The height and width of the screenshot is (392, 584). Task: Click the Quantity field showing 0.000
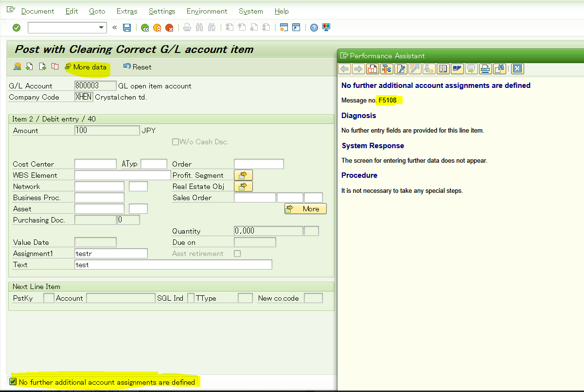[x=268, y=231]
